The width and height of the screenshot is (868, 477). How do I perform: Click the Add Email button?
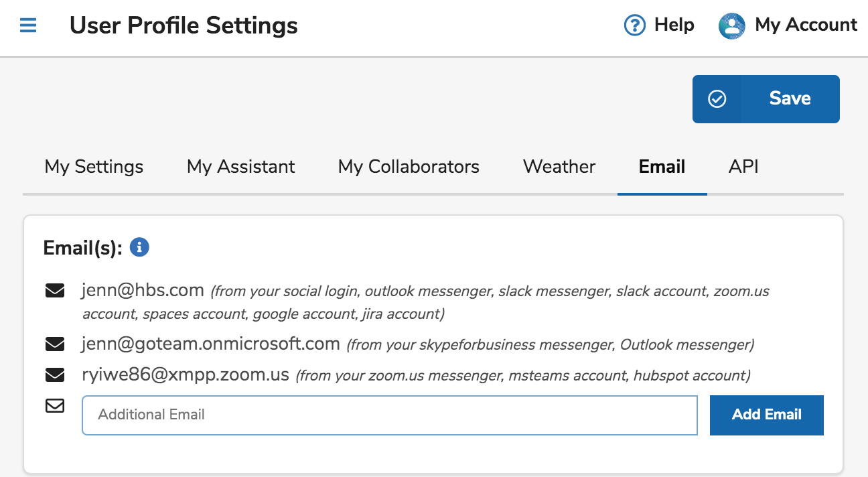point(766,415)
